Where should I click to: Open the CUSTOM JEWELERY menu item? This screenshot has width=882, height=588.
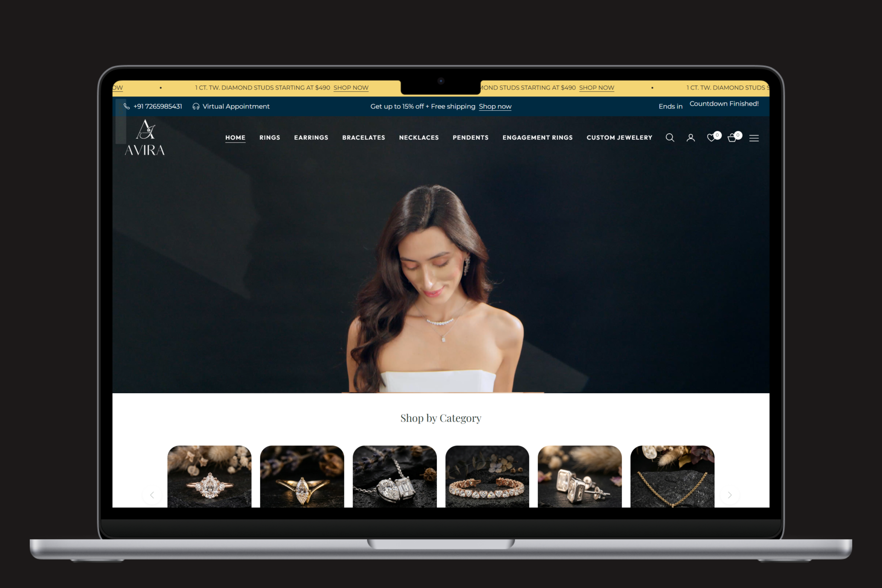619,138
